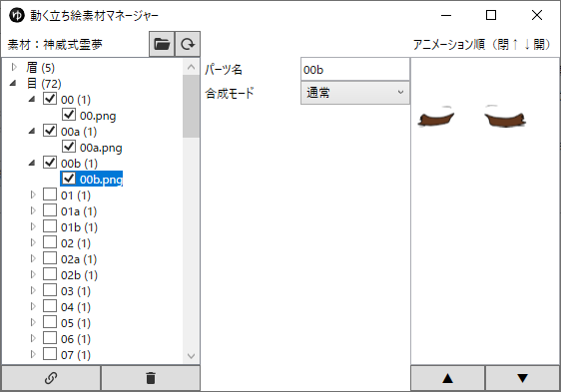Collapse the 00a (1) node arrow

click(x=32, y=132)
